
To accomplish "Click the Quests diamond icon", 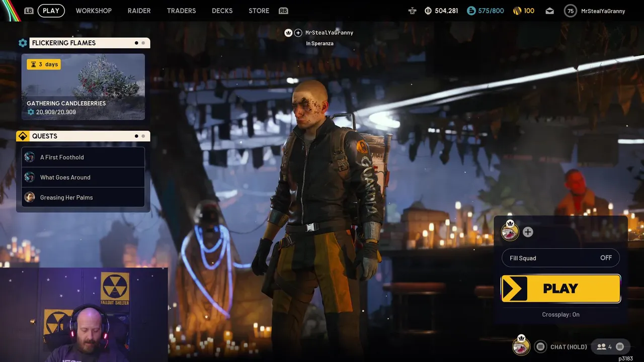I will coord(23,136).
